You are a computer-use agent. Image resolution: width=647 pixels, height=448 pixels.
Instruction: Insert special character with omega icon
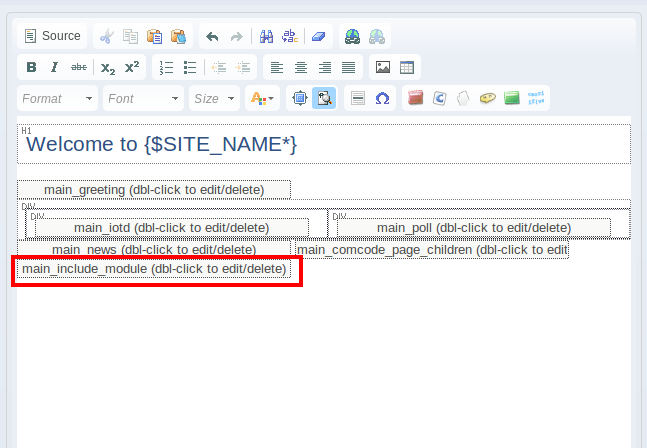point(382,99)
